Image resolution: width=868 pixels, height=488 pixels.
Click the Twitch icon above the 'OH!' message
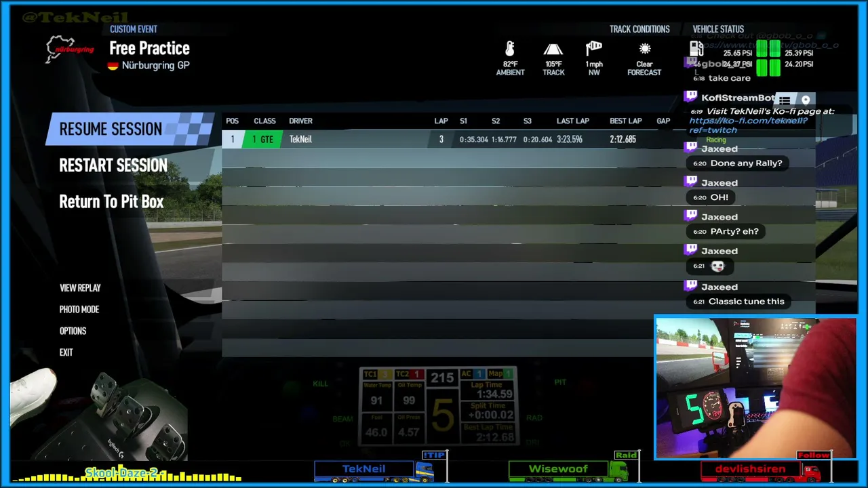690,182
